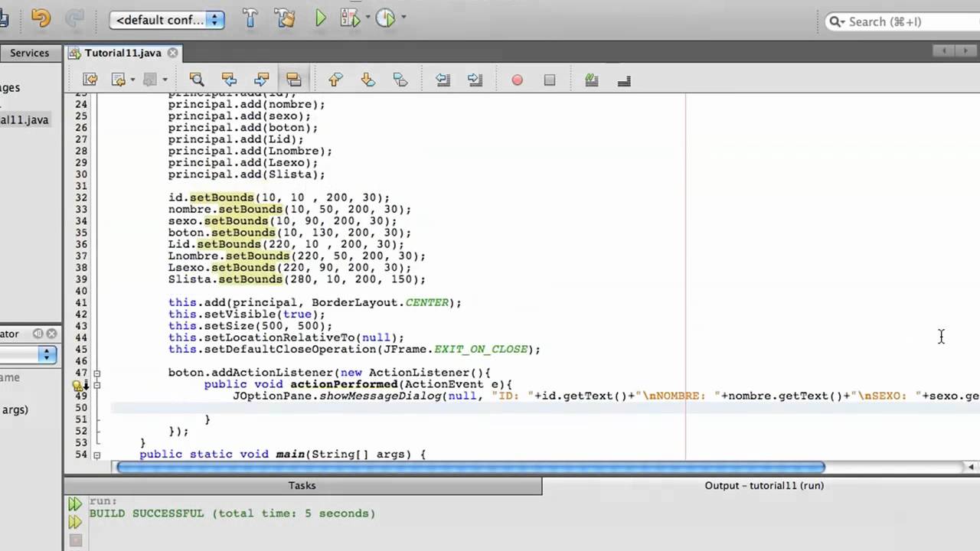
Task: Collapse code fold at line 47
Action: click(96, 373)
